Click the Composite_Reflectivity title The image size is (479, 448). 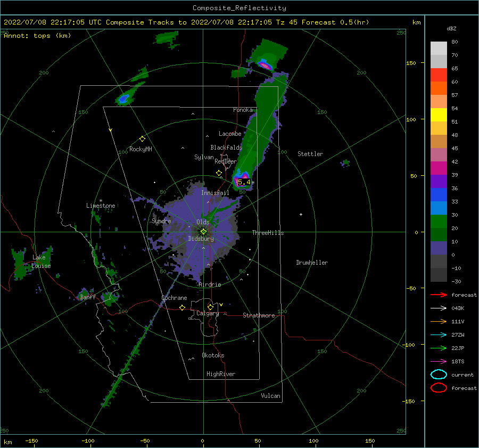[x=240, y=8]
